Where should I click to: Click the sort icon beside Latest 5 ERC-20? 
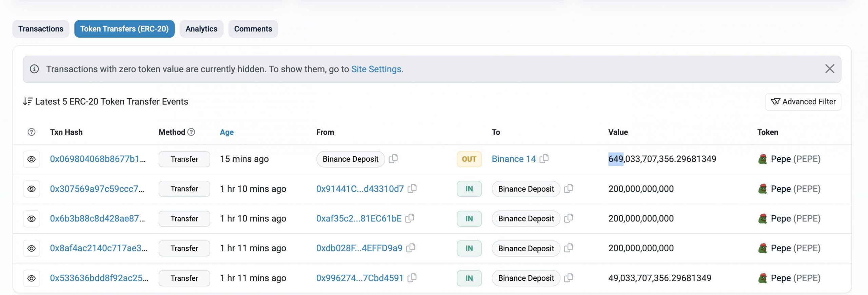(x=27, y=101)
